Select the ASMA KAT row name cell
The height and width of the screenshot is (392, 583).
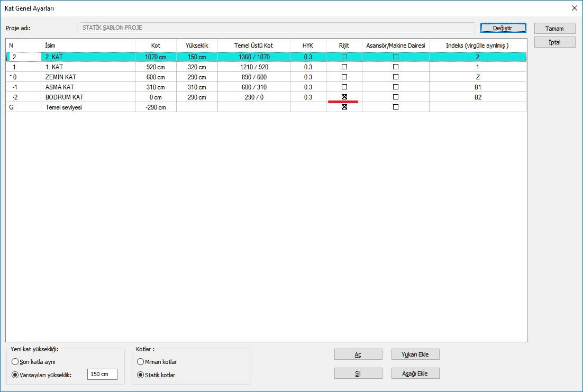(x=88, y=87)
